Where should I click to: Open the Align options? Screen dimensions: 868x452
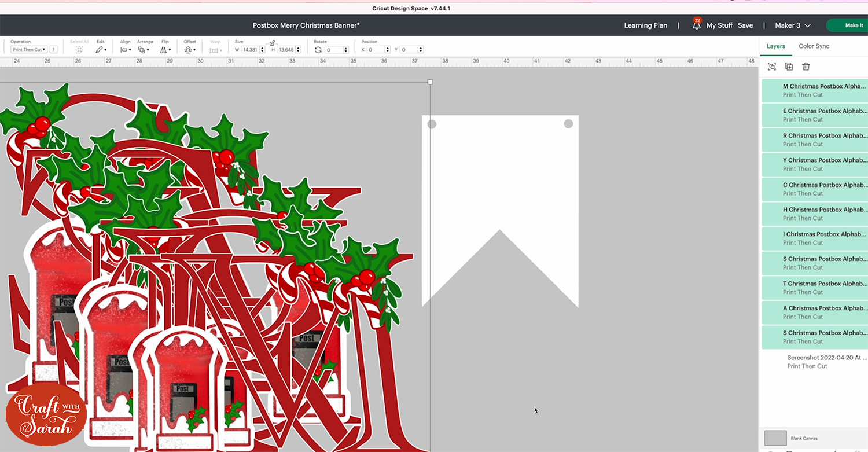[x=125, y=50]
